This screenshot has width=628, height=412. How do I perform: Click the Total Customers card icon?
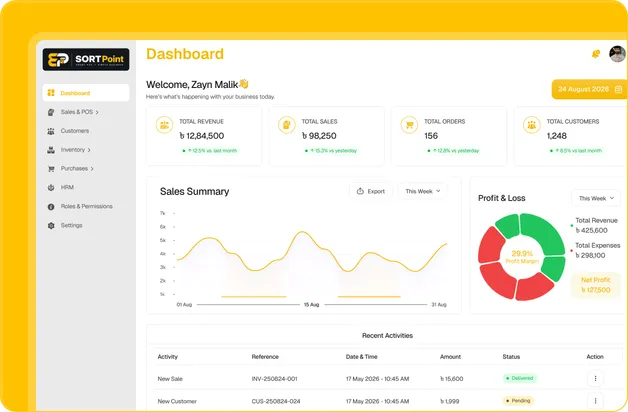coord(531,125)
